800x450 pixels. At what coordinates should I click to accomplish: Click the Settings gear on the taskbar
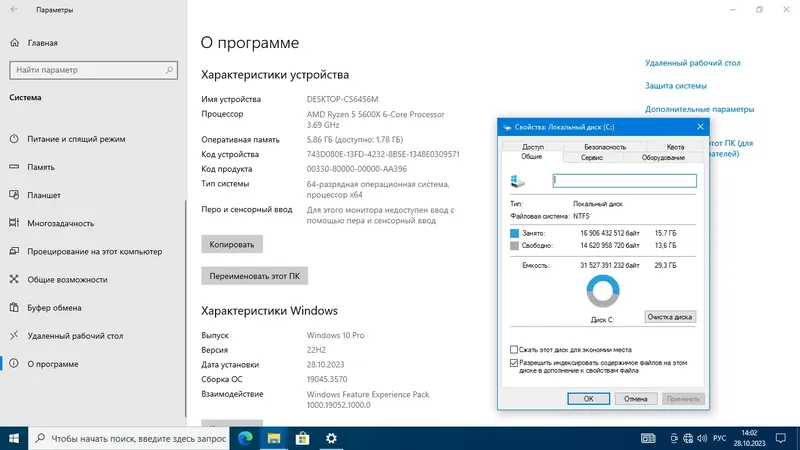331,438
